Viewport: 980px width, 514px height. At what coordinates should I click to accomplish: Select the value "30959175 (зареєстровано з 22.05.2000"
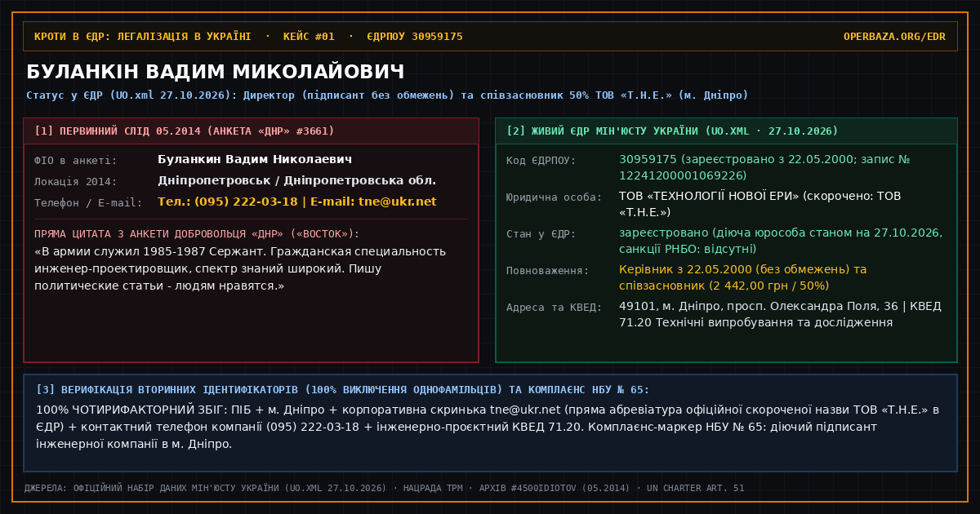[764, 167]
